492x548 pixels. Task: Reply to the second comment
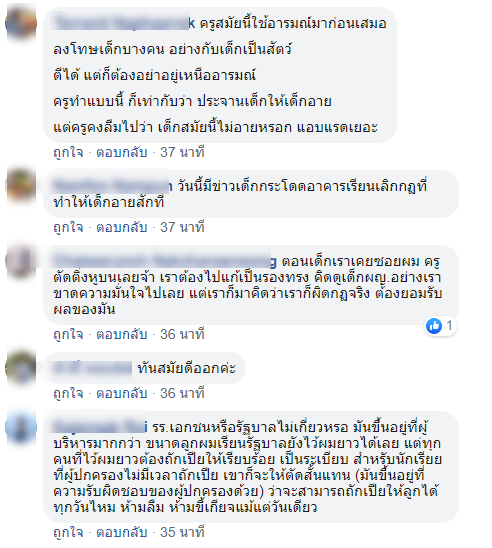(122, 228)
